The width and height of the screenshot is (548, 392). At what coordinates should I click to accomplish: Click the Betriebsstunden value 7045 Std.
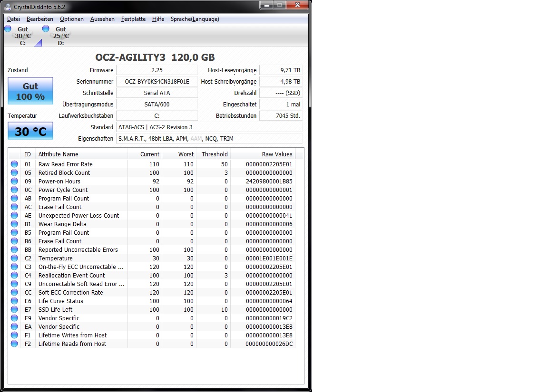[x=281, y=115]
